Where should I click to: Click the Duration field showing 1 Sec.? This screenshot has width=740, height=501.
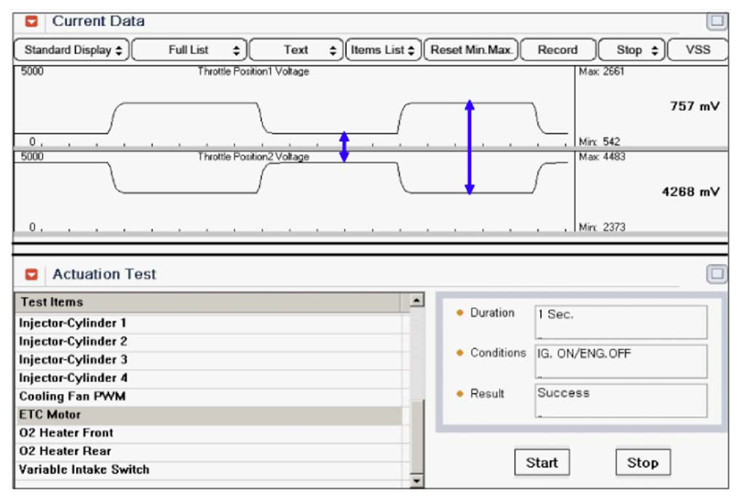(620, 321)
